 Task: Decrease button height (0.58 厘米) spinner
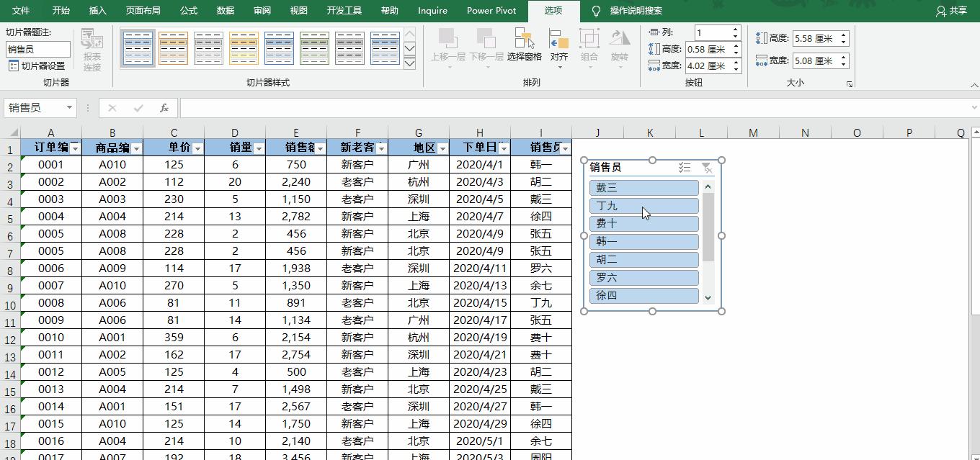(x=736, y=53)
